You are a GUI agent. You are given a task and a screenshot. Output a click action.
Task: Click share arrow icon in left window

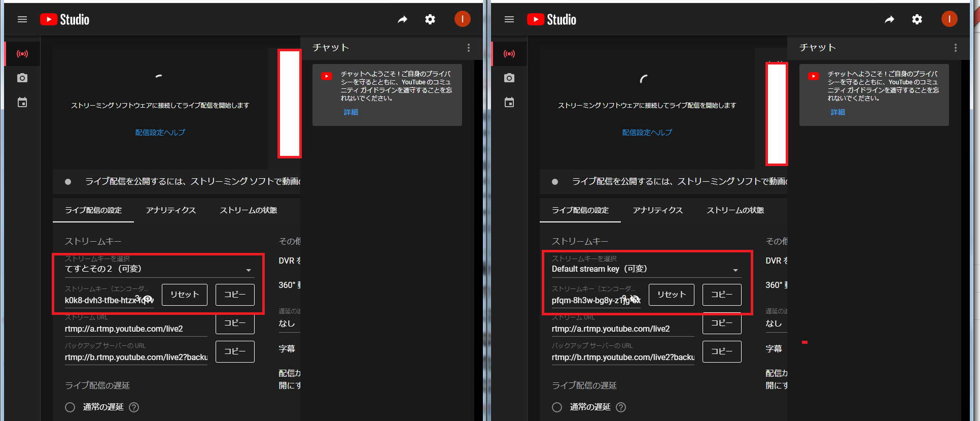pyautogui.click(x=402, y=19)
